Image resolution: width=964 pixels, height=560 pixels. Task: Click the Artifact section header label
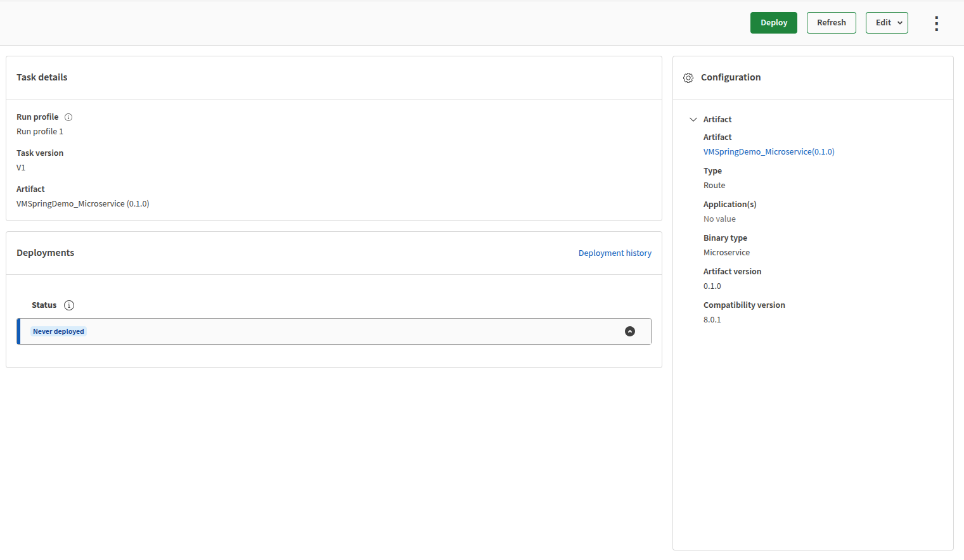717,119
